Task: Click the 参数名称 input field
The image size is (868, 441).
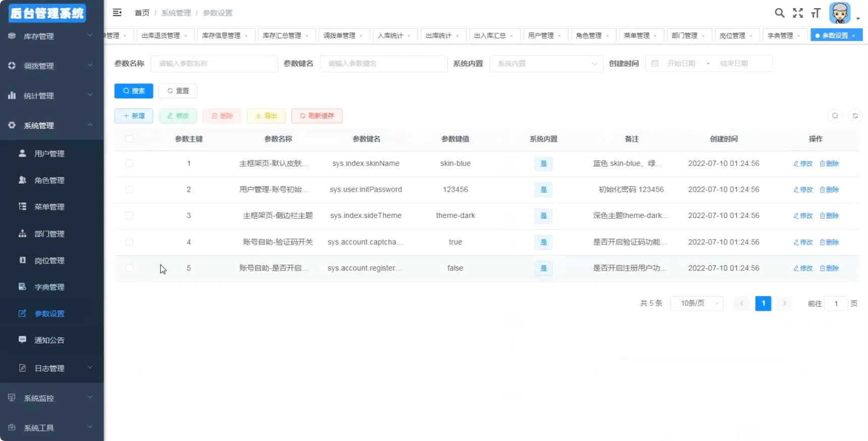Action: click(x=214, y=64)
